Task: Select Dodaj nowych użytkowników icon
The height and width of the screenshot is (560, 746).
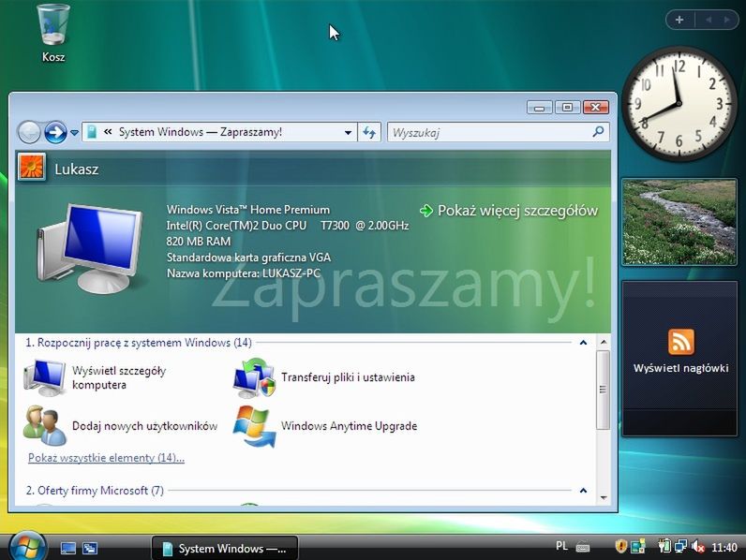Action: pyautogui.click(x=45, y=425)
